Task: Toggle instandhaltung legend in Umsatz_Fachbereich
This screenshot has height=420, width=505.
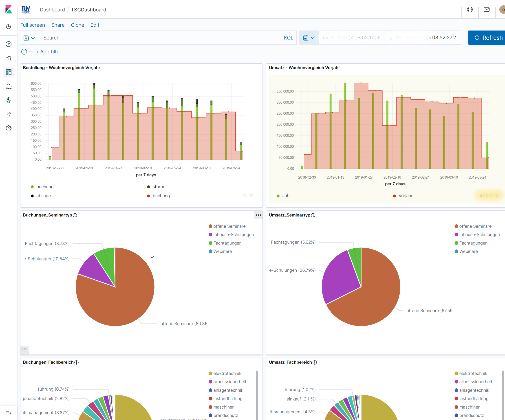Action: (472, 398)
